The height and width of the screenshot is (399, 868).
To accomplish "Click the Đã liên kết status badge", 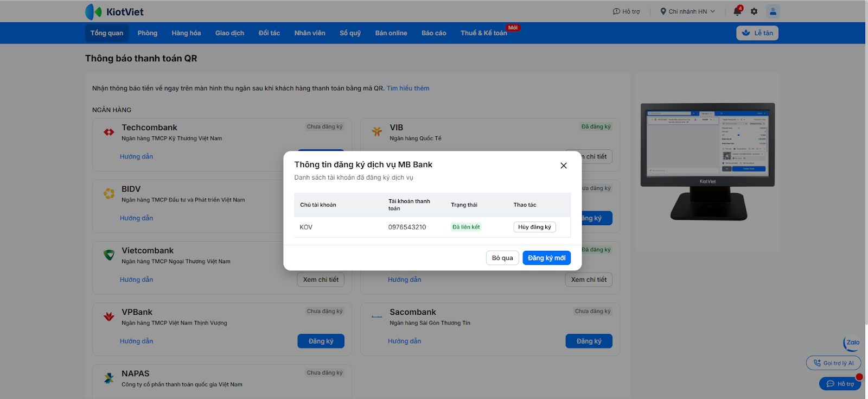I will [x=466, y=227].
